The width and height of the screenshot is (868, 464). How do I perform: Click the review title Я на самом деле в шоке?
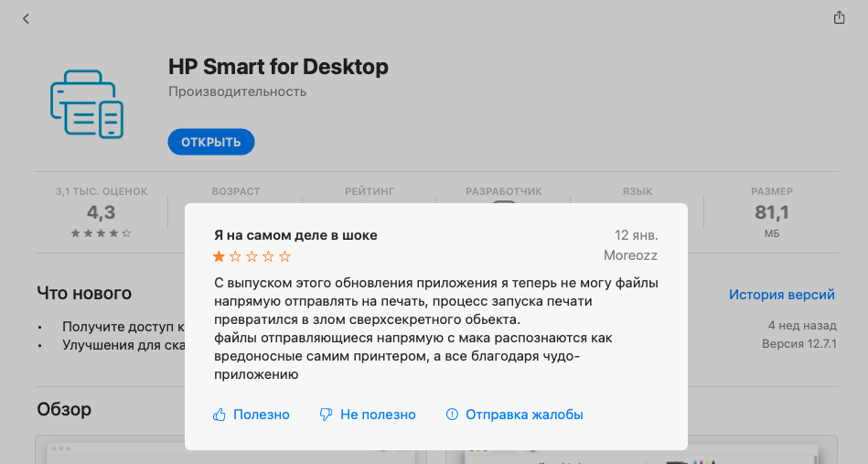tap(295, 235)
